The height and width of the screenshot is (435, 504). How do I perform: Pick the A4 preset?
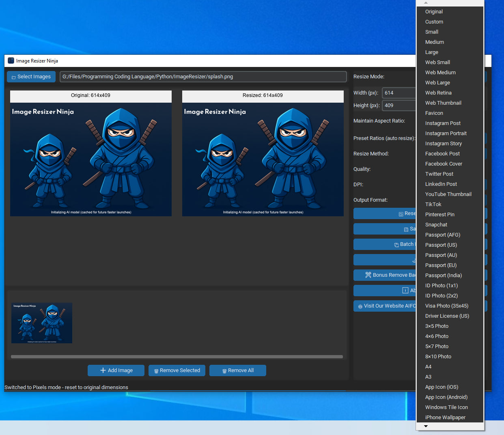click(450, 367)
